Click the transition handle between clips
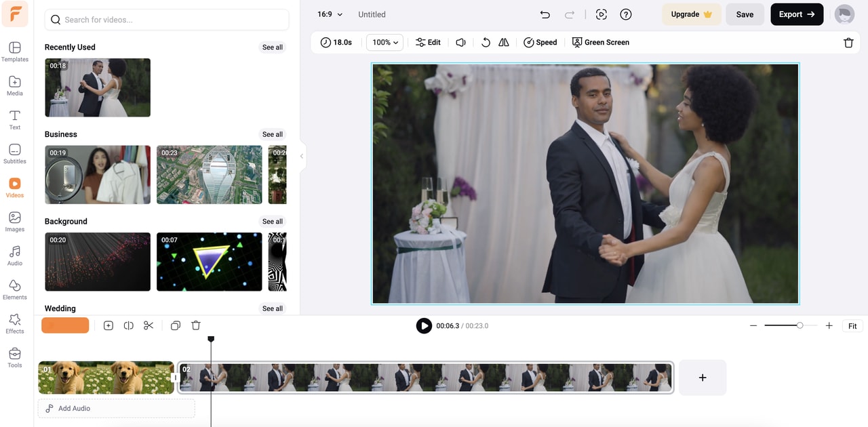 click(176, 378)
